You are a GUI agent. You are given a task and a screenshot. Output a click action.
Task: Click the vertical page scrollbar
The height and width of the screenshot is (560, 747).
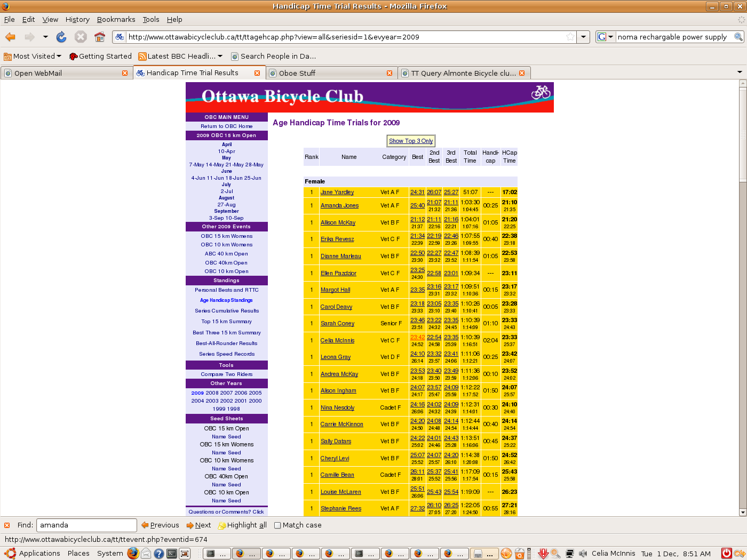(x=742, y=320)
